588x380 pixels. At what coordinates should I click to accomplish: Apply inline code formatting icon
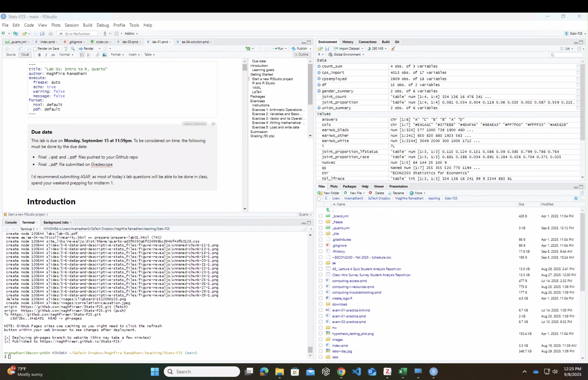(53, 55)
